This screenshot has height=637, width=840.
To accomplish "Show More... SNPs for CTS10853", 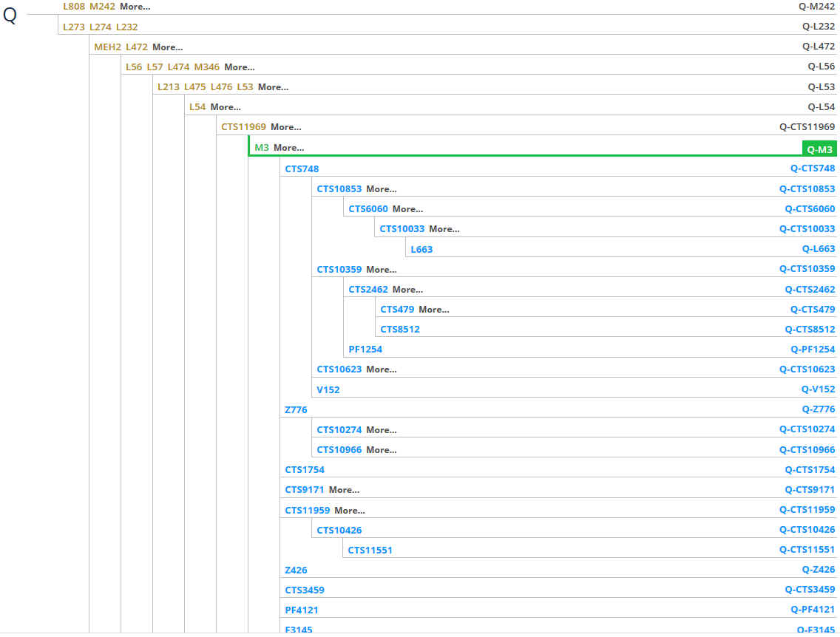I will click(x=381, y=189).
